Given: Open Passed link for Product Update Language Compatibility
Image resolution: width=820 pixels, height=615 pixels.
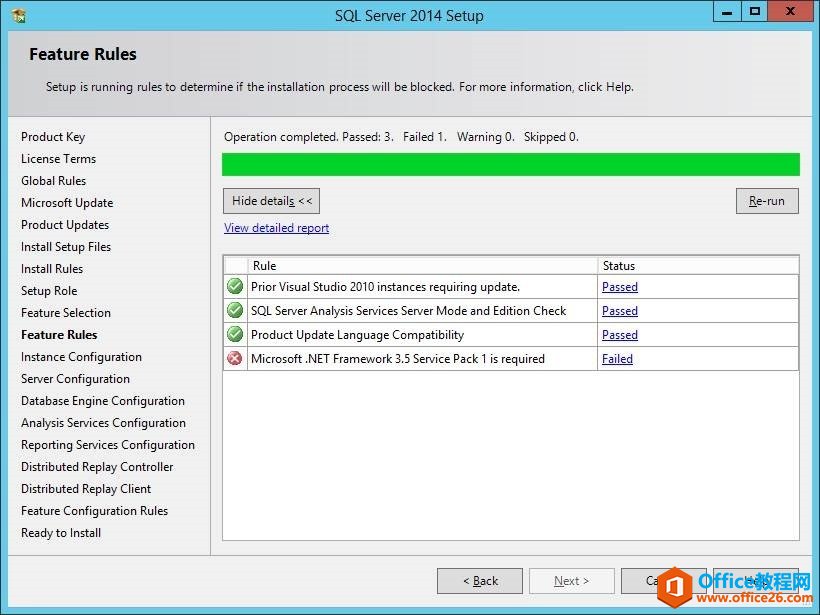Looking at the screenshot, I should (x=620, y=335).
